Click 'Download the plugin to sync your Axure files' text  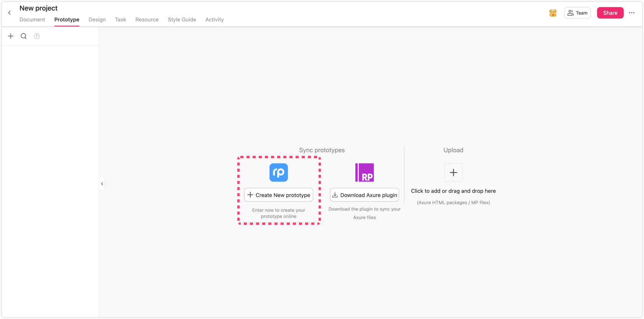(365, 213)
